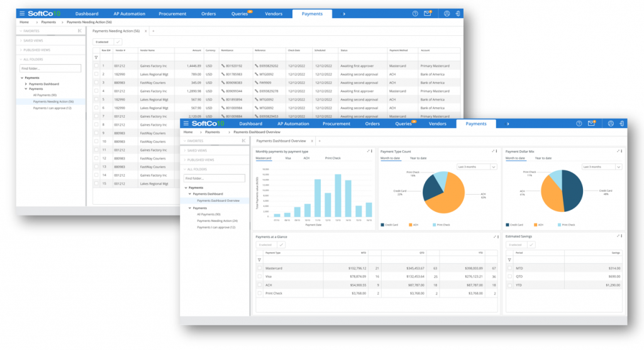Expand the Payments at a Glance widget
Screen dimensions: 644x350
click(x=494, y=237)
